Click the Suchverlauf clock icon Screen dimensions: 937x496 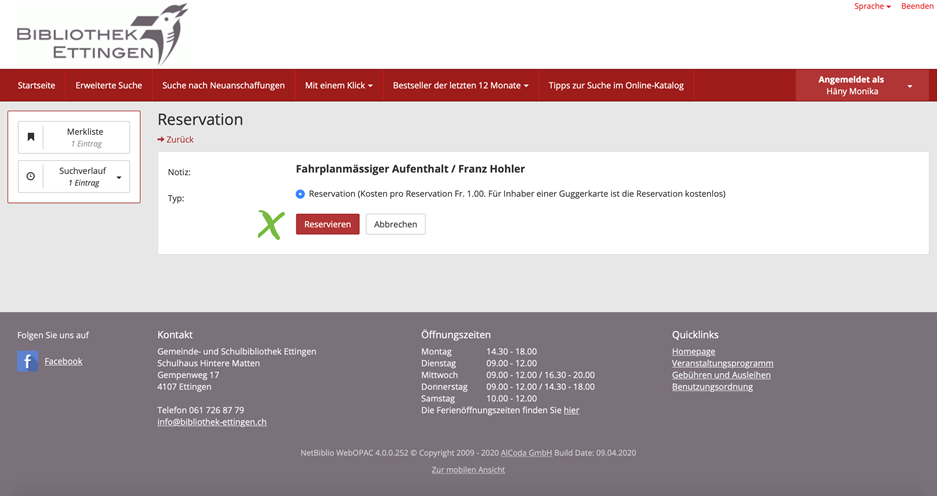[x=31, y=176]
